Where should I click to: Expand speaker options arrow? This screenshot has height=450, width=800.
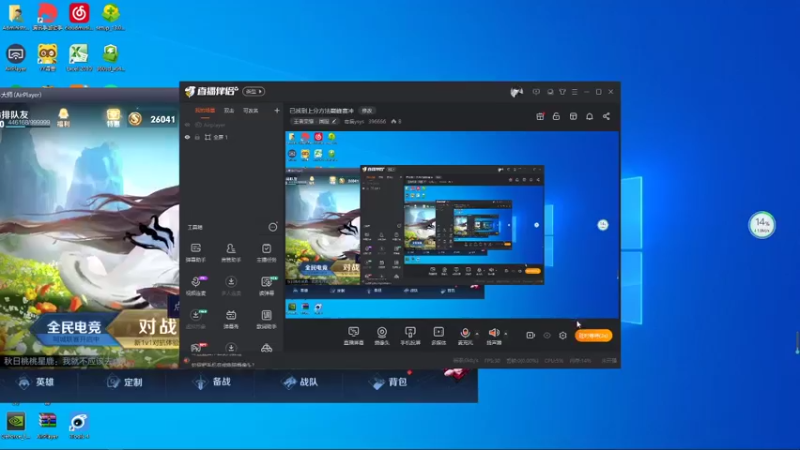pyautogui.click(x=506, y=334)
